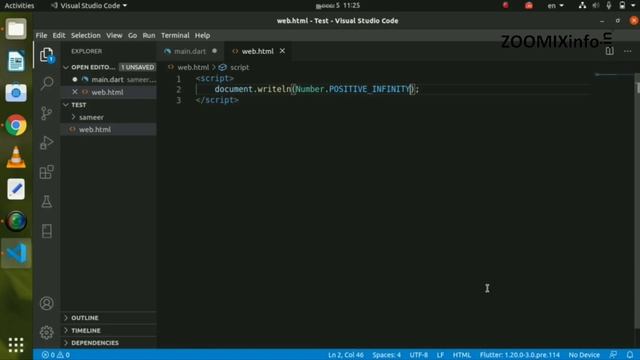Viewport: 640px width, 360px height.
Task: Open the Search view in activity bar
Action: [47, 83]
